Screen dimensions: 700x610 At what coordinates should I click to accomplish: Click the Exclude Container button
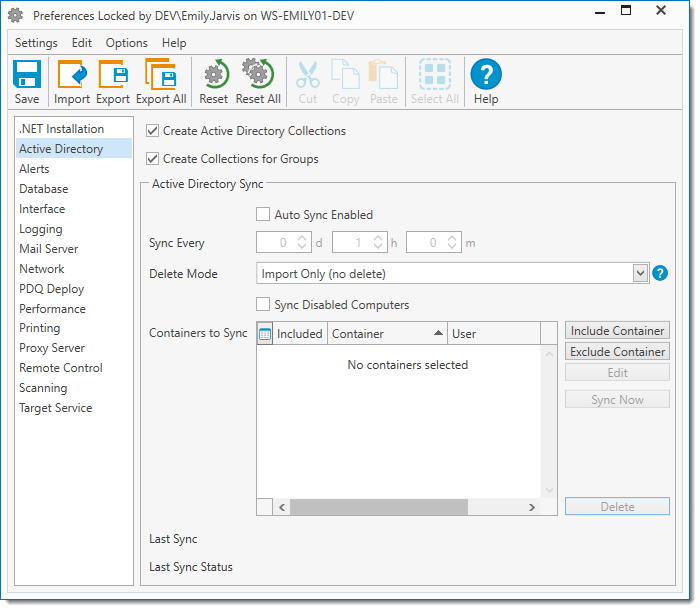pos(617,352)
